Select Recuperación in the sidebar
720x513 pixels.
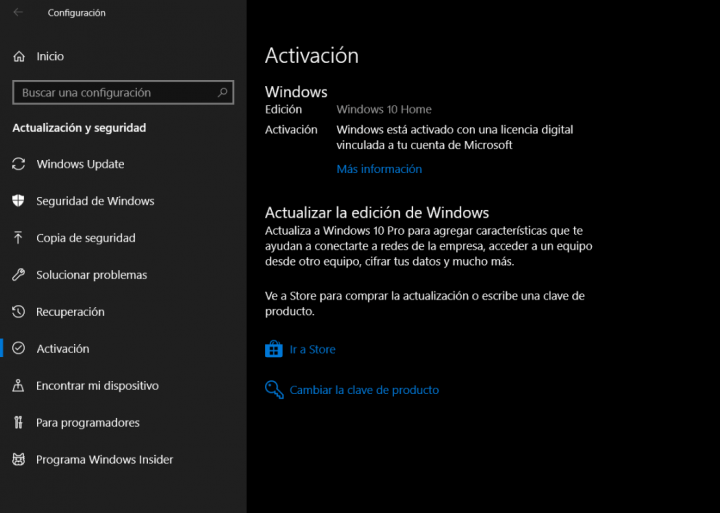[x=70, y=311]
